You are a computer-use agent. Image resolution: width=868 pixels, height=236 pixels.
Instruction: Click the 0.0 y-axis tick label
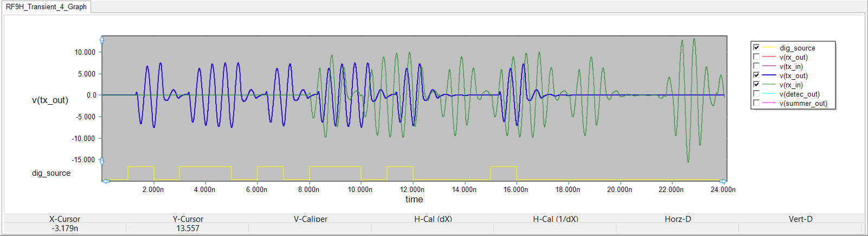coord(91,95)
